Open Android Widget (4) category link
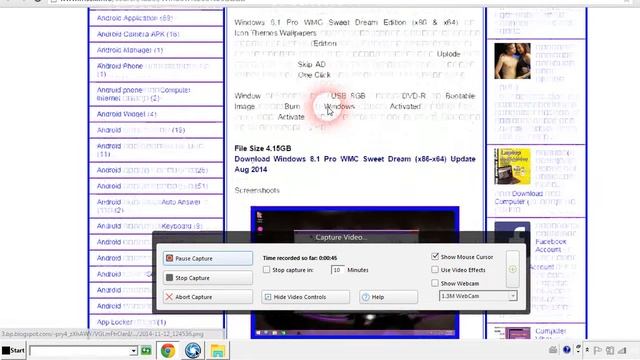This screenshot has height=360, width=640. [x=127, y=114]
